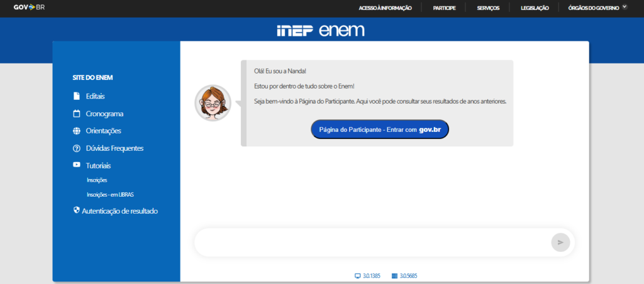This screenshot has width=644, height=284.
Task: Click Página do Participante - Entrar com gov.br
Action: [380, 129]
